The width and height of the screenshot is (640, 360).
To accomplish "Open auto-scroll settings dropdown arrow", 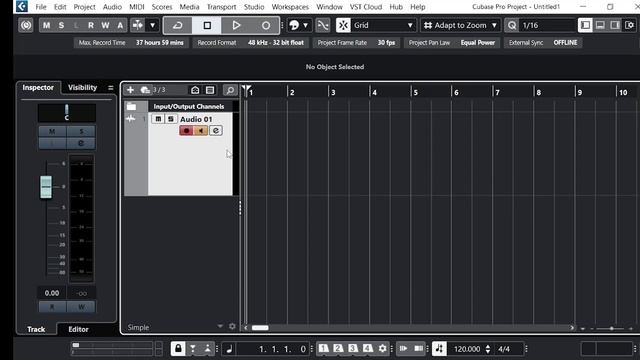I will (x=152, y=25).
